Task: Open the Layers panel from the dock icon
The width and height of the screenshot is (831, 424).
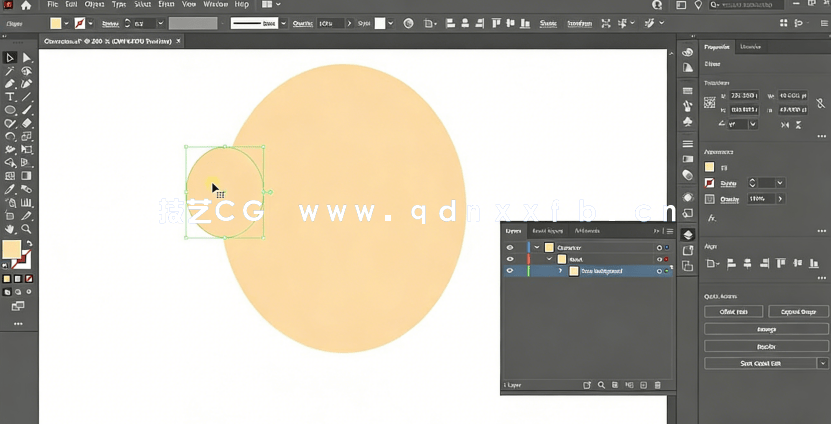Action: click(688, 235)
